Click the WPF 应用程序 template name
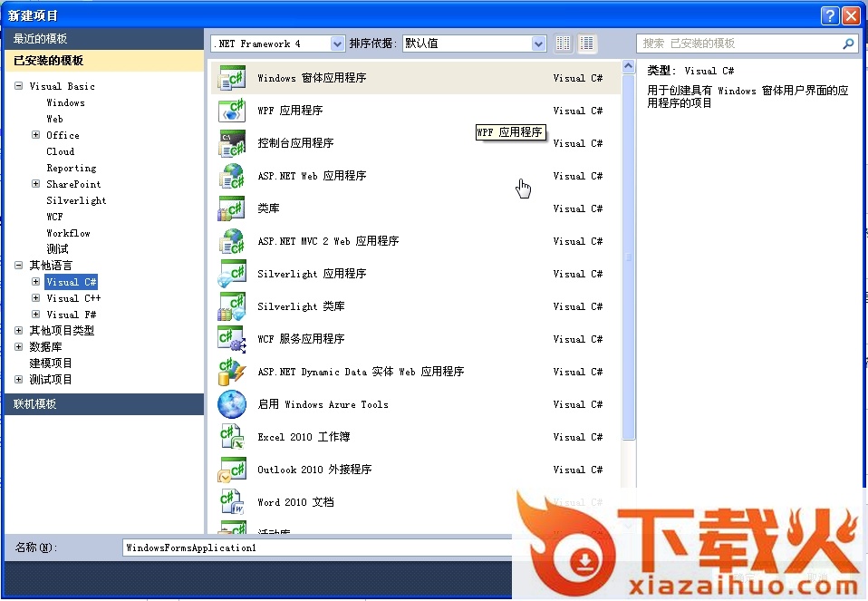Screen dimensions: 868x601 pyautogui.click(x=290, y=111)
